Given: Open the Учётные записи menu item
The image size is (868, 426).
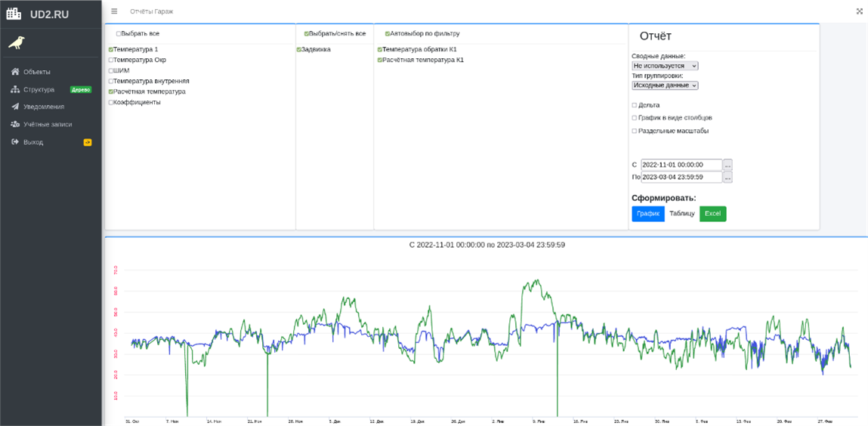Looking at the screenshot, I should (48, 125).
